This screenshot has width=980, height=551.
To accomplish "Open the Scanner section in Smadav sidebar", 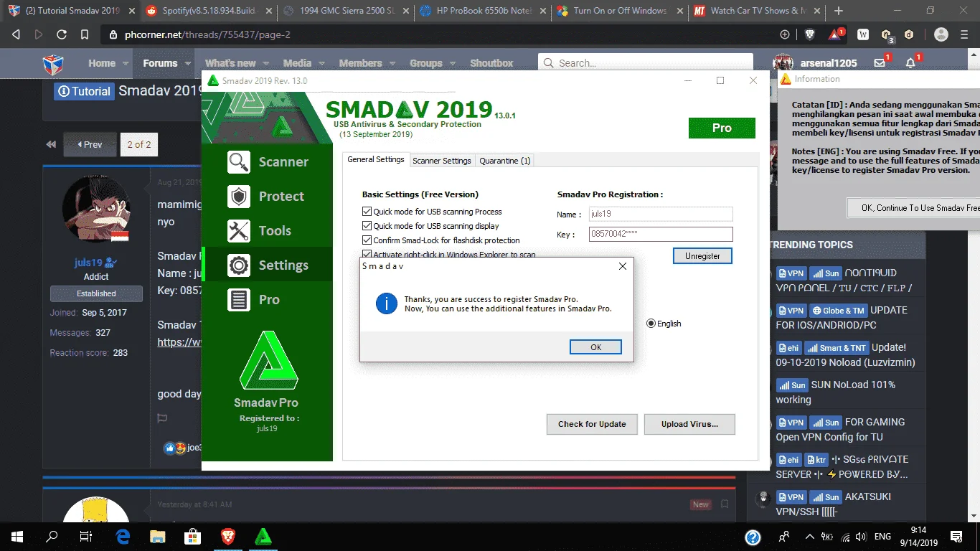I will point(268,162).
